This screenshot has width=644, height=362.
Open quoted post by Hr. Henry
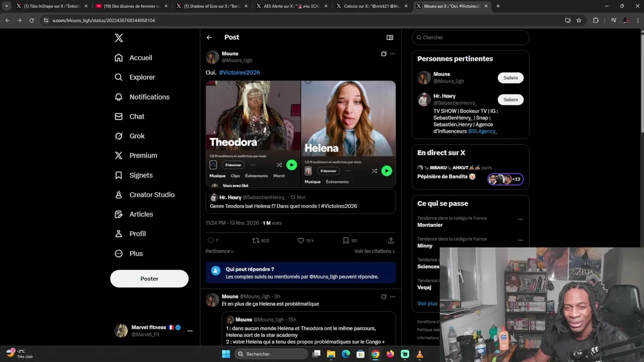(301, 202)
